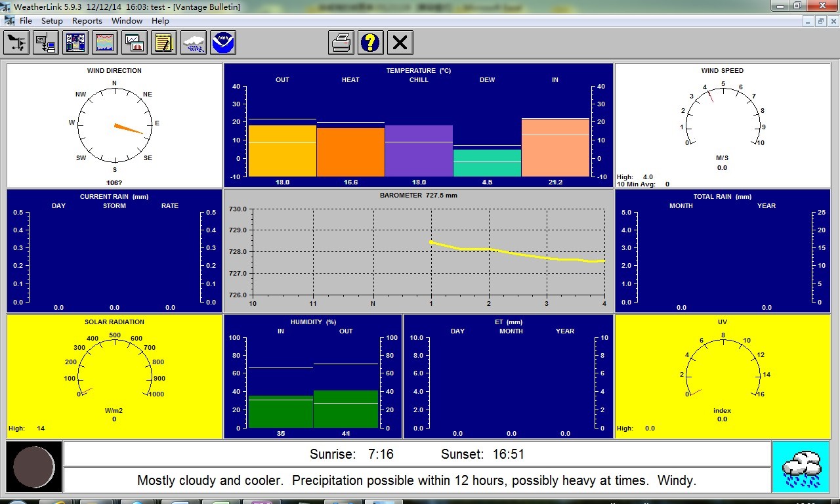Open the NOAA reports icon

pyautogui.click(x=223, y=43)
